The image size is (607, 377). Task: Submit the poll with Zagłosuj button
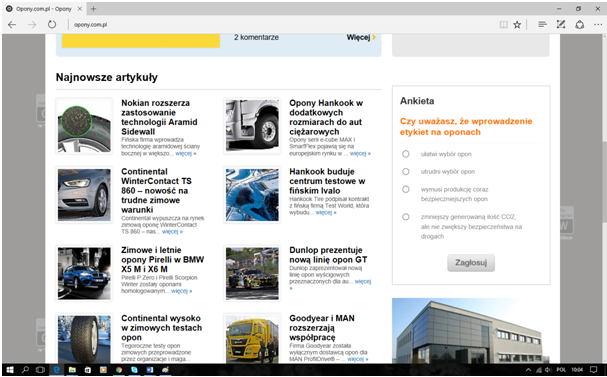click(x=471, y=263)
